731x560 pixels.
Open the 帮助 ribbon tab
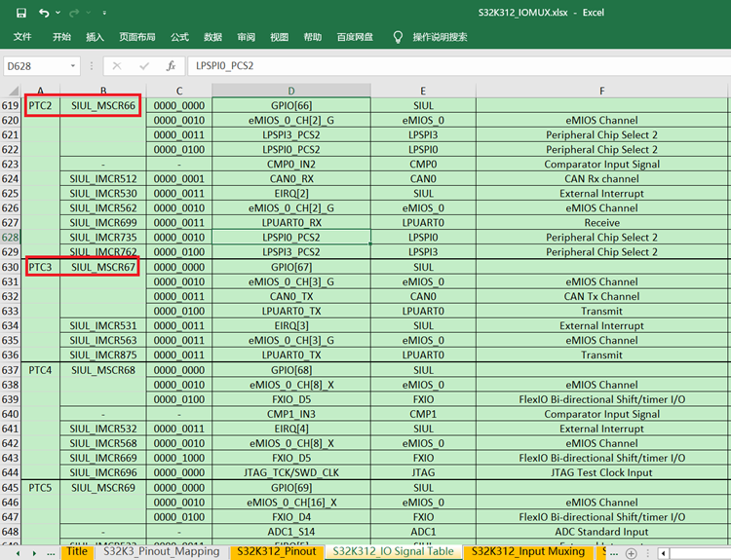pyautogui.click(x=312, y=37)
